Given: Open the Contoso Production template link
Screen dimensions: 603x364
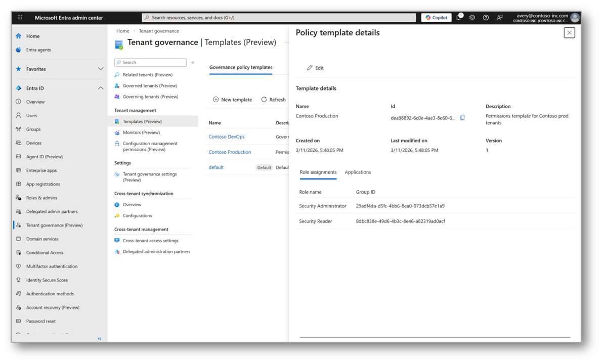Looking at the screenshot, I should pyautogui.click(x=230, y=152).
